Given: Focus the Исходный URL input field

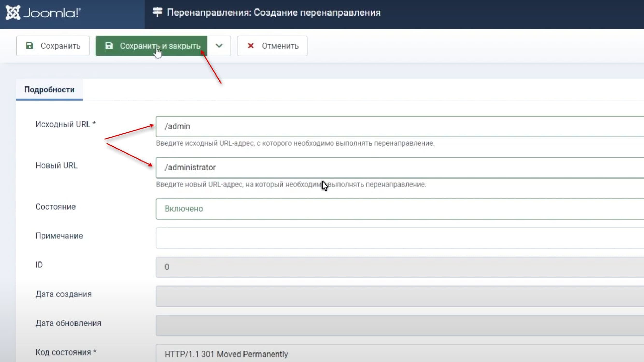Looking at the screenshot, I should [x=400, y=126].
